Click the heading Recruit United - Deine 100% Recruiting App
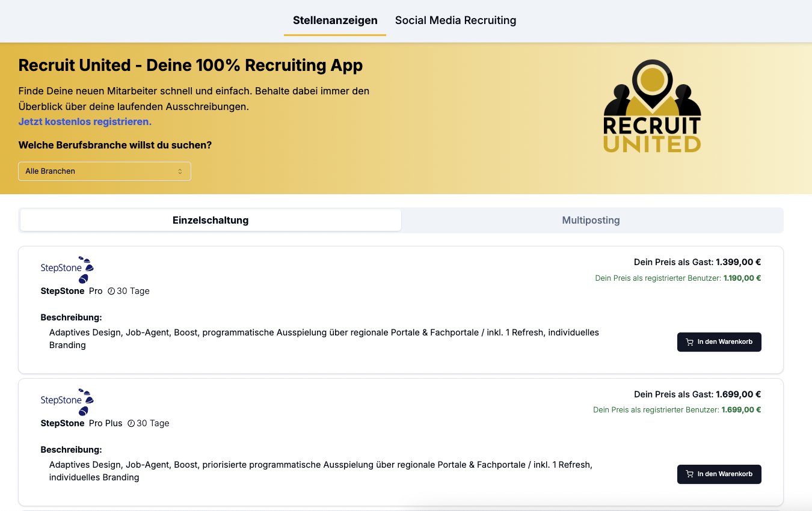 191,65
